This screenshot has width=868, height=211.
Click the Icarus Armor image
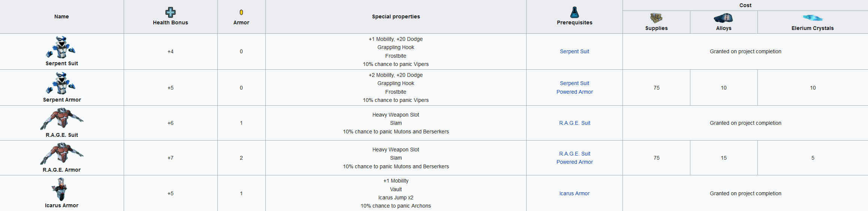[x=60, y=189]
